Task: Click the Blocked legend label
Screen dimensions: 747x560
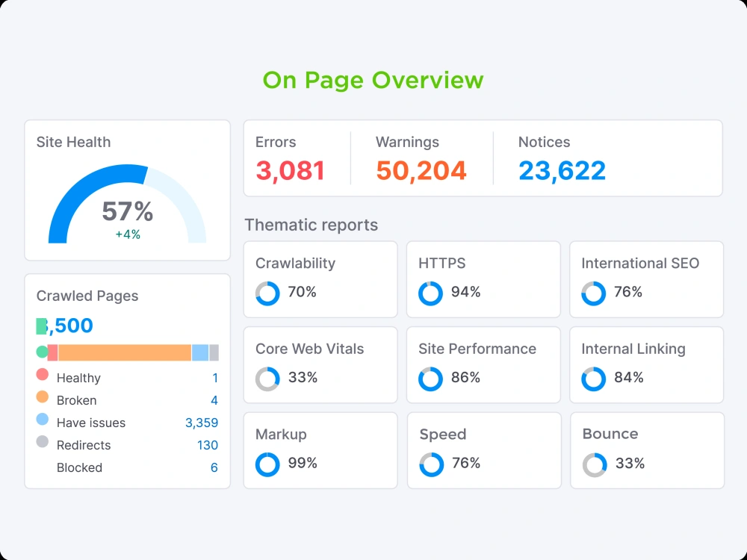Action: 80,467
